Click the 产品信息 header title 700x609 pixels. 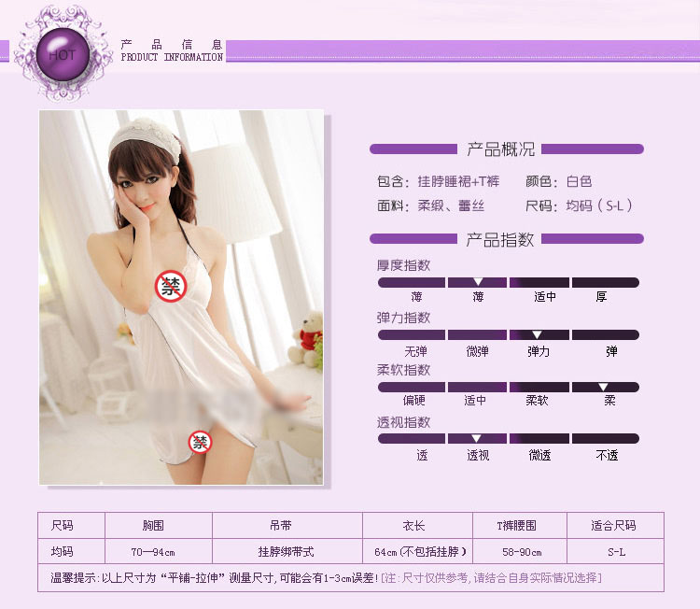pyautogui.click(x=172, y=44)
